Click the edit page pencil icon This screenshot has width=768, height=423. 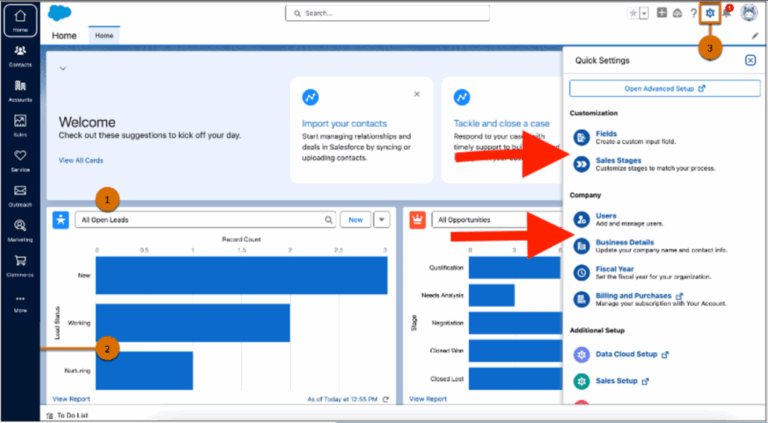pos(755,36)
